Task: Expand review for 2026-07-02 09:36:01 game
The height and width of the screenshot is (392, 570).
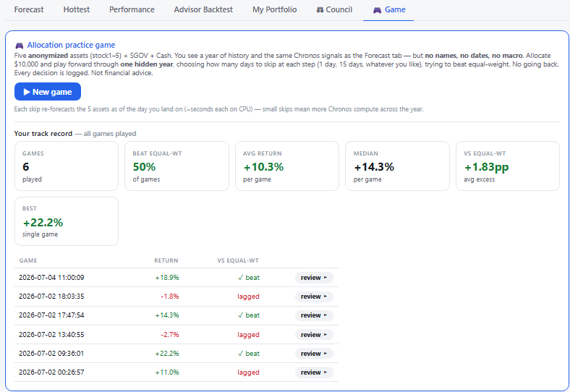Action: point(314,354)
